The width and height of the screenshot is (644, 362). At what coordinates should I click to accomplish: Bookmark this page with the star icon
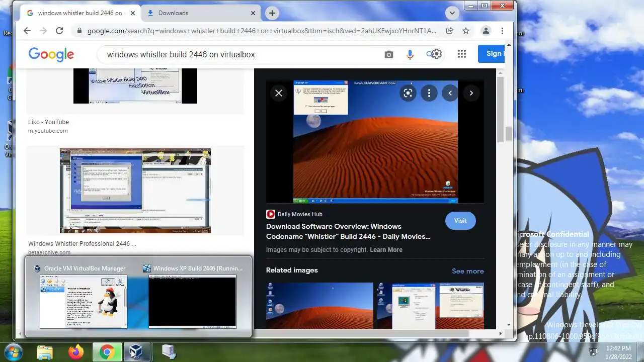click(466, 31)
